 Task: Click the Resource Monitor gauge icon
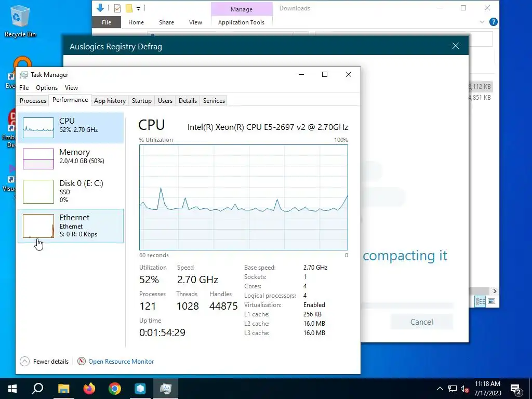[82, 362]
